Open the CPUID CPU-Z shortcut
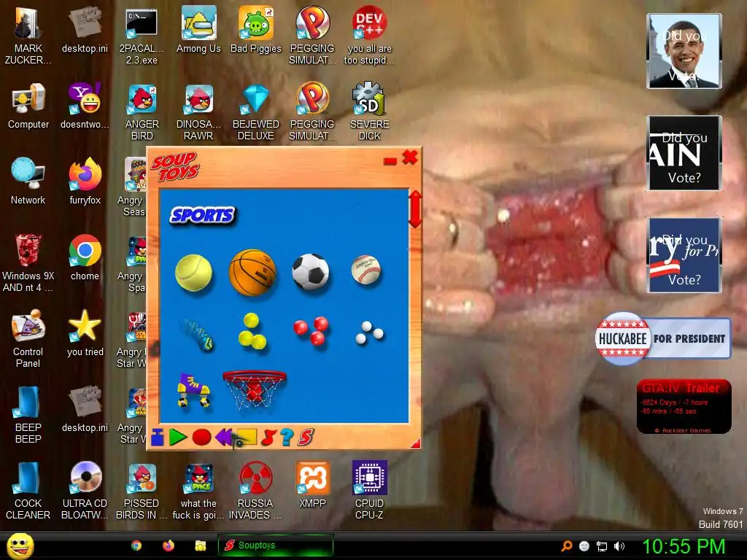 point(369,491)
